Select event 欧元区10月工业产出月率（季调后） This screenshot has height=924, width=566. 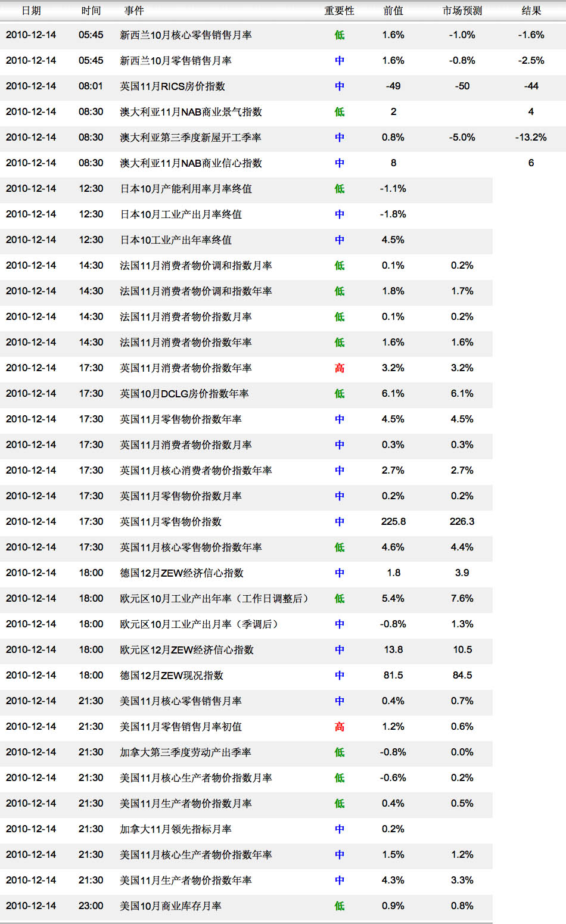200,624
